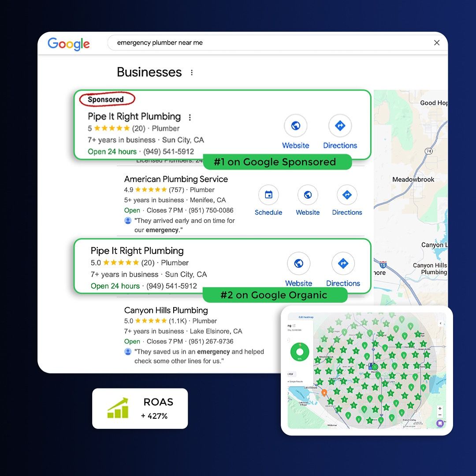Image resolution: width=476 pixels, height=476 pixels.
Task: Open the three-dot menu on the Sponsored listing
Action: pos(190,117)
